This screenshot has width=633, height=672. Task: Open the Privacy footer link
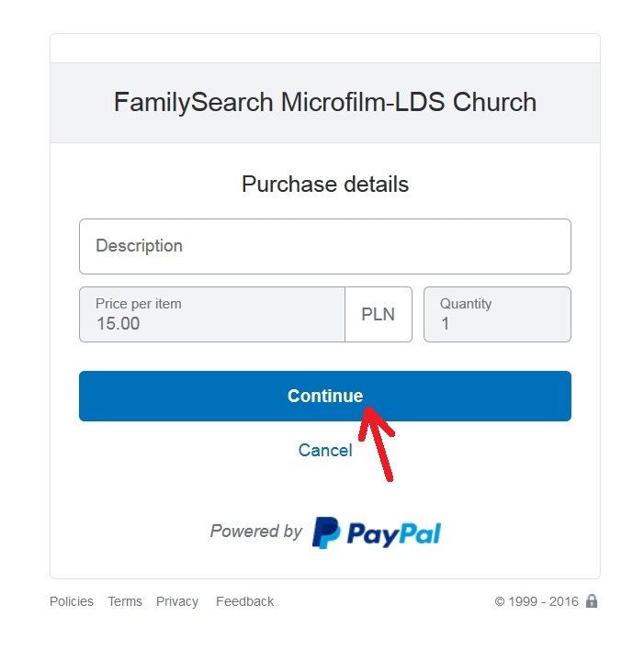point(177,601)
